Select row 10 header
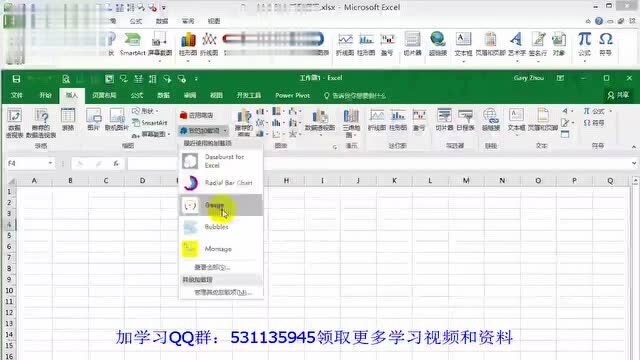The image size is (640, 360). click(x=9, y=291)
